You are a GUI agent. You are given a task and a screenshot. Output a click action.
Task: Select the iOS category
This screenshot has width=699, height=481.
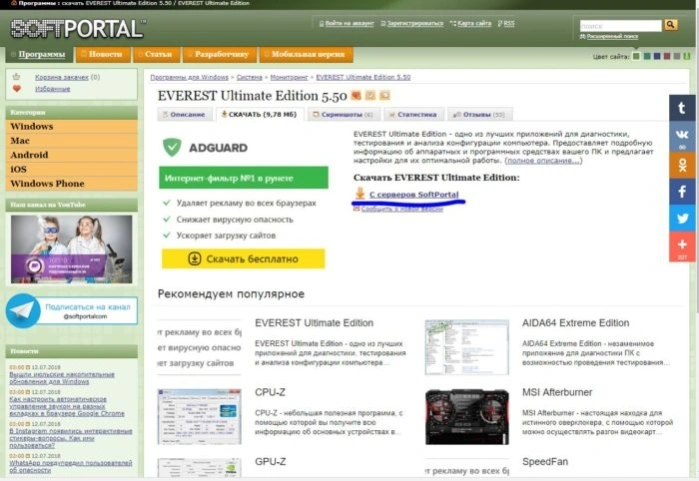71,169
